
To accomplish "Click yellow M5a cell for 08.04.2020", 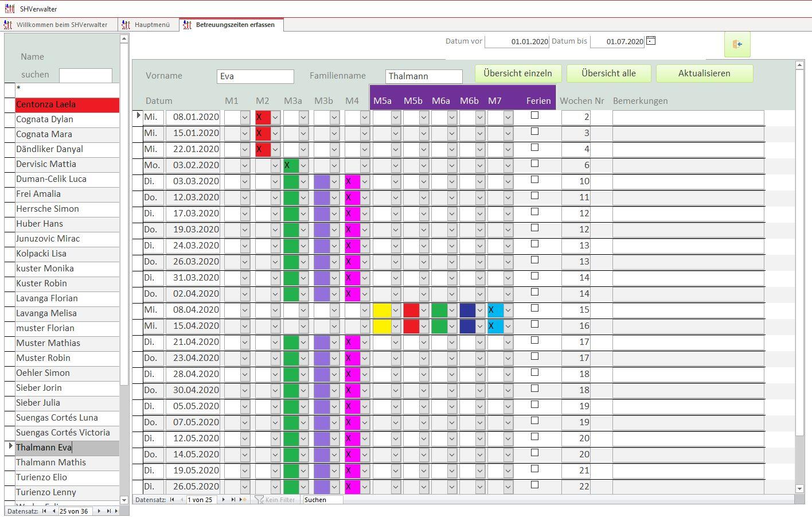I will 382,310.
